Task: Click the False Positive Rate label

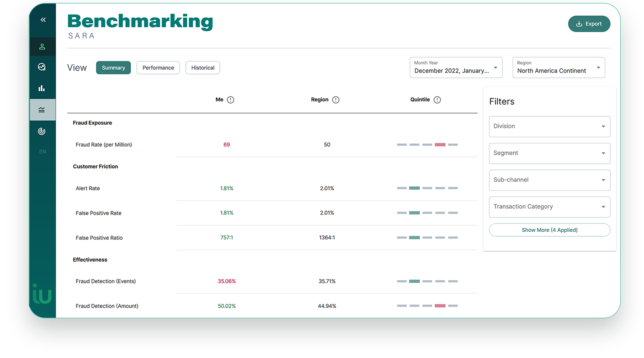Action: 99,213
